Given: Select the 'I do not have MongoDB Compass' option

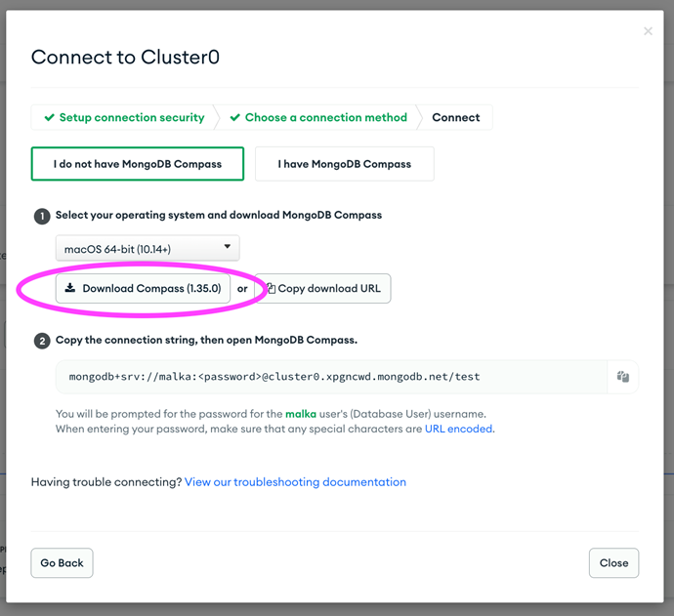Looking at the screenshot, I should [138, 164].
